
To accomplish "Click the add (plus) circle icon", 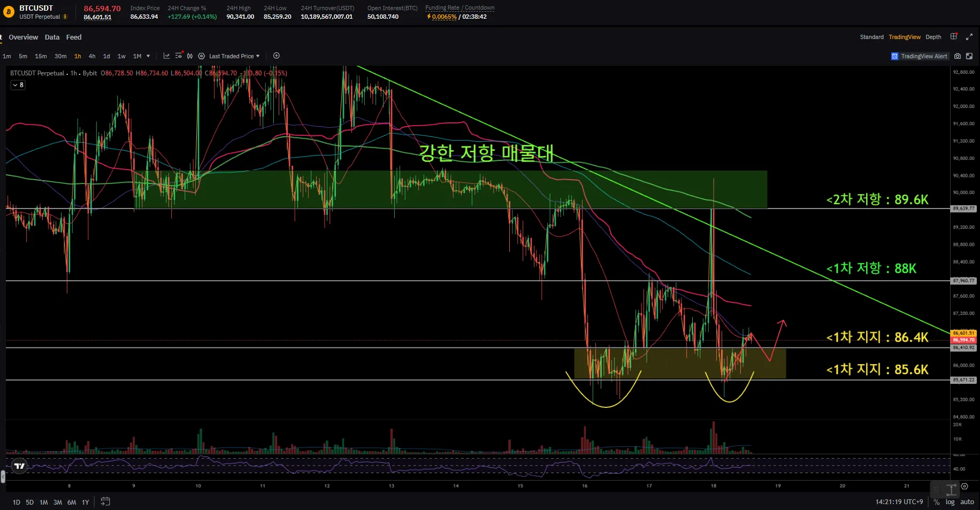I will coord(276,56).
